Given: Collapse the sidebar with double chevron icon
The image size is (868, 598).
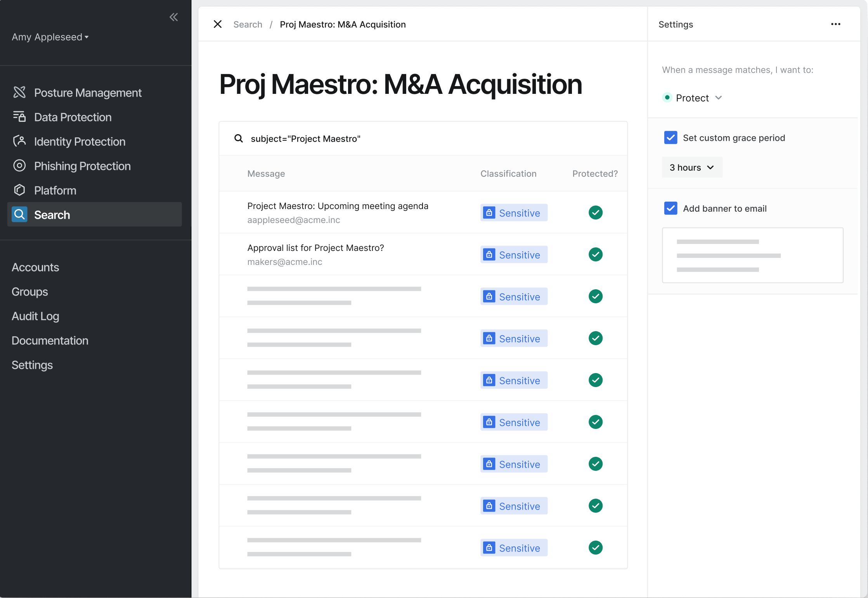Looking at the screenshot, I should point(173,17).
